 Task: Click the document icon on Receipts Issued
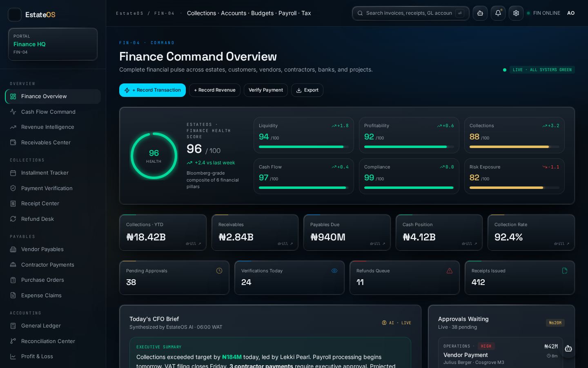565,271
